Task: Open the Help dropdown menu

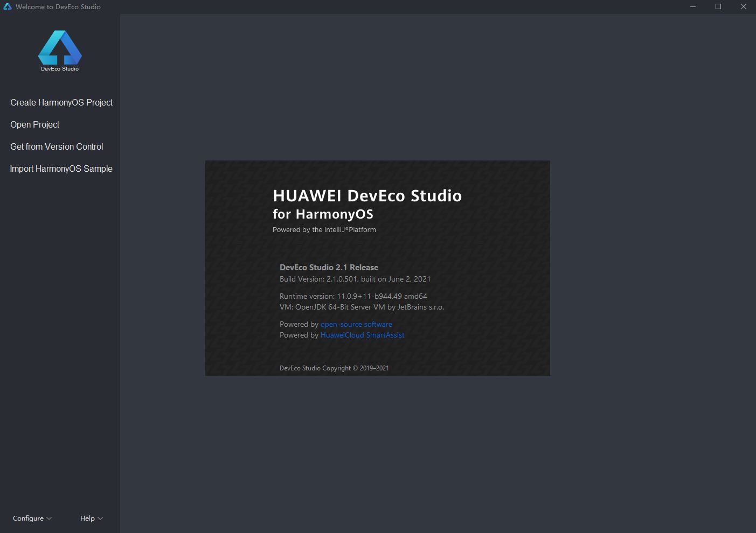Action: (92, 518)
